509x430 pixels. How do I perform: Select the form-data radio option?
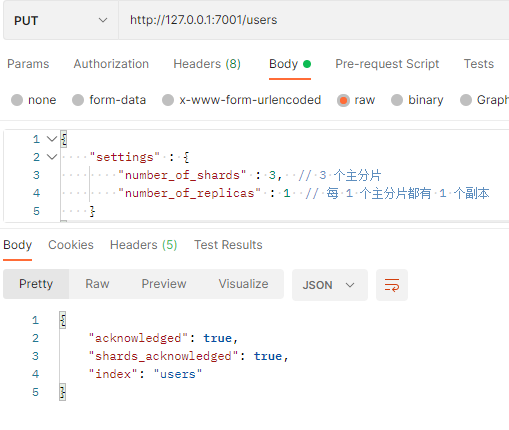[x=78, y=100]
